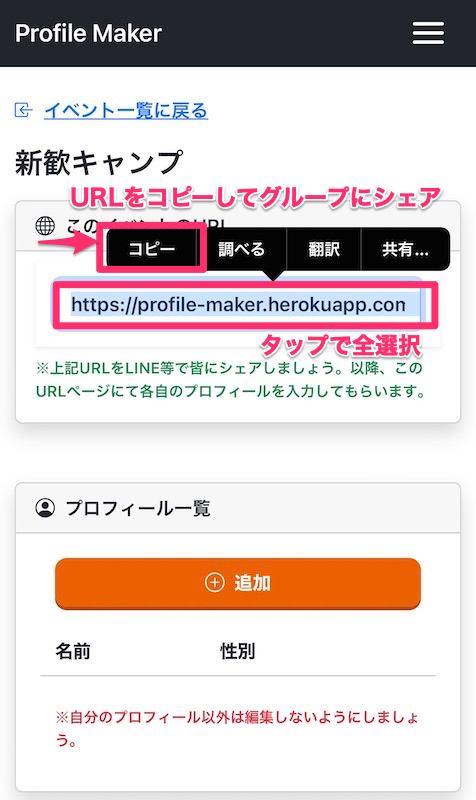Click the orange 追加 button
The image size is (476, 800).
point(238,583)
